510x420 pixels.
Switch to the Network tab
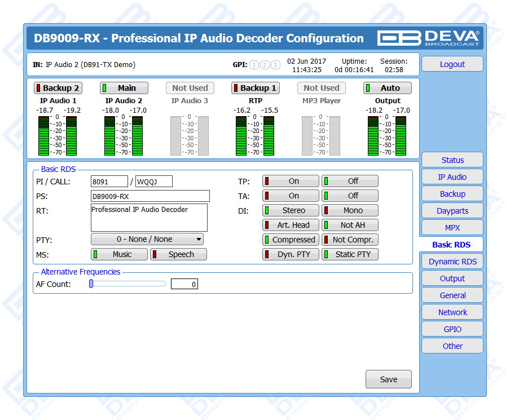tap(452, 312)
